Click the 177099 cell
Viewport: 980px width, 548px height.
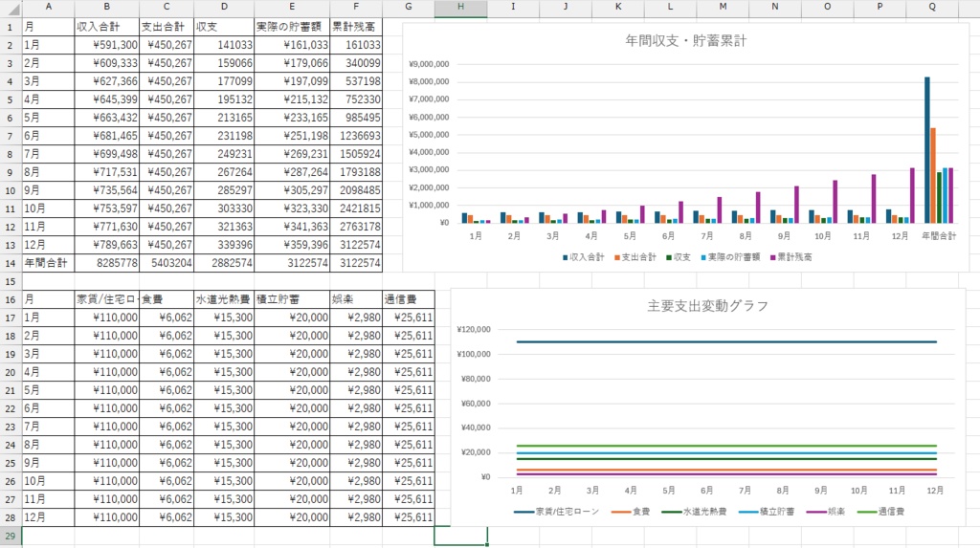tap(224, 81)
